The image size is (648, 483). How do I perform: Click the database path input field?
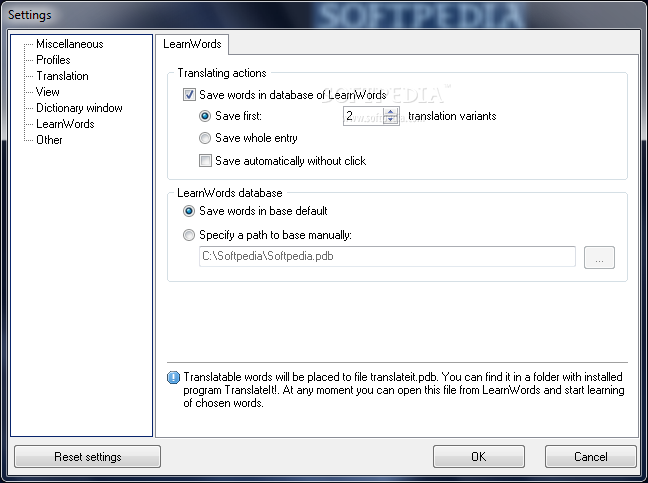point(387,256)
